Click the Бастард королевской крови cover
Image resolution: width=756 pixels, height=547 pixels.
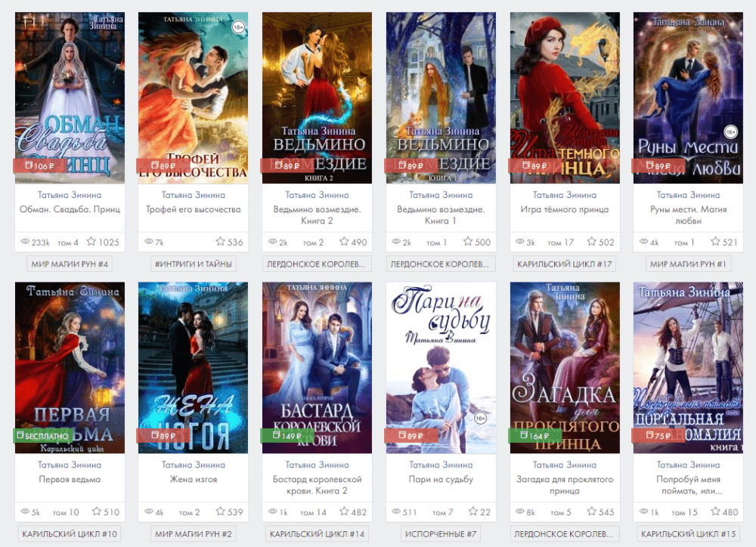[x=317, y=368]
